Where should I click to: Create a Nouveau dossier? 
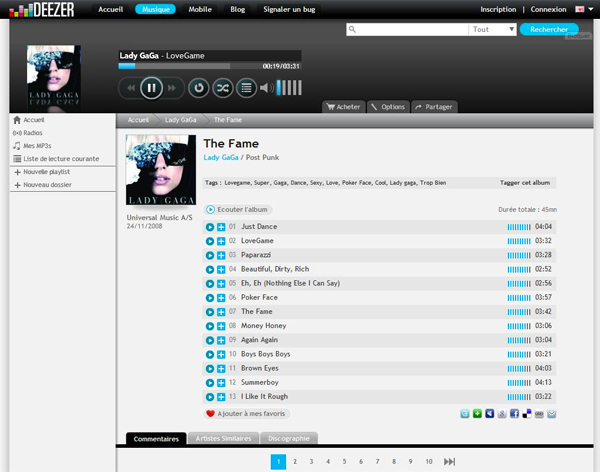click(x=43, y=185)
